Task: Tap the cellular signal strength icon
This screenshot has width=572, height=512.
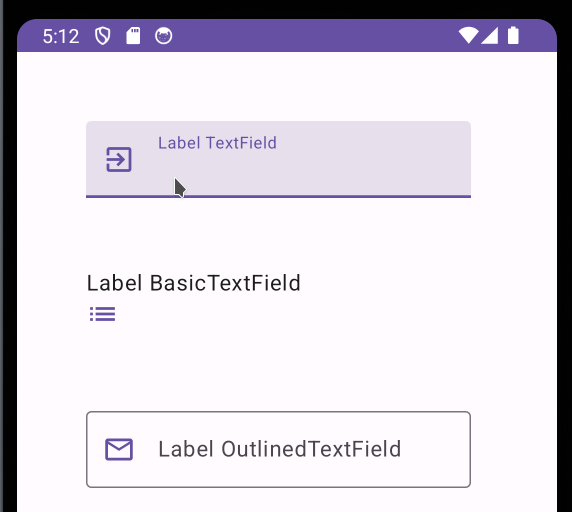Action: tap(490, 36)
